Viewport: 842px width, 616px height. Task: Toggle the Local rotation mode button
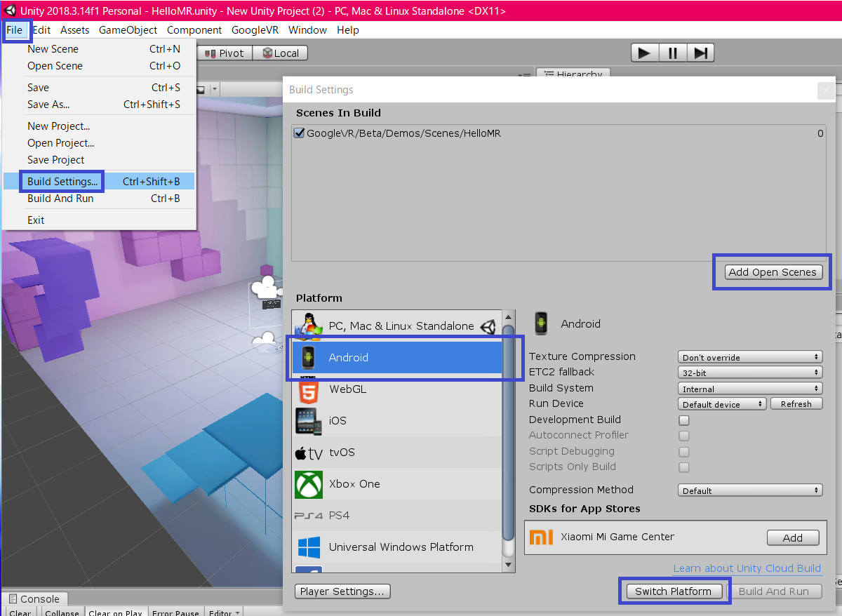pyautogui.click(x=280, y=53)
